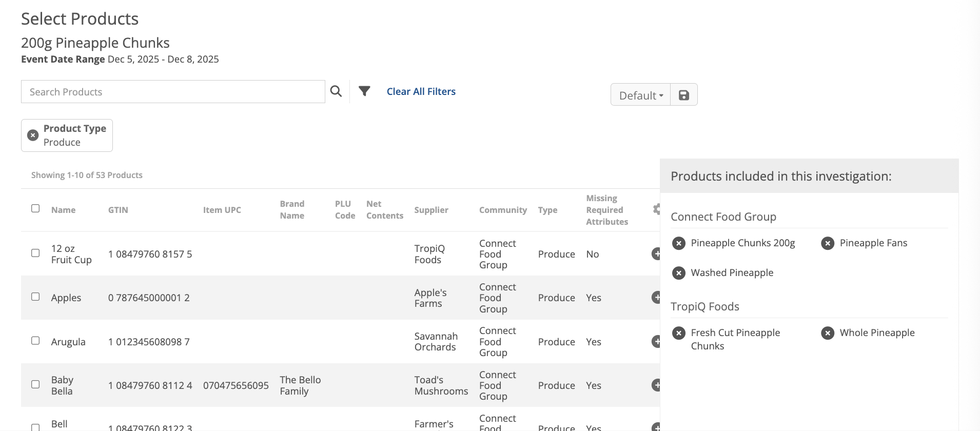Open the Default view dropdown

641,95
